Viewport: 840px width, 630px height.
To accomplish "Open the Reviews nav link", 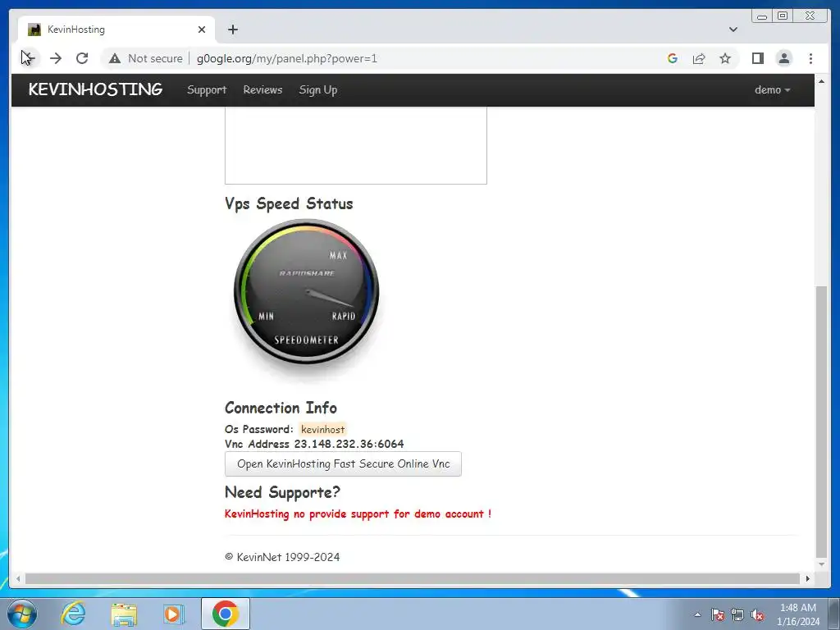I will point(262,90).
